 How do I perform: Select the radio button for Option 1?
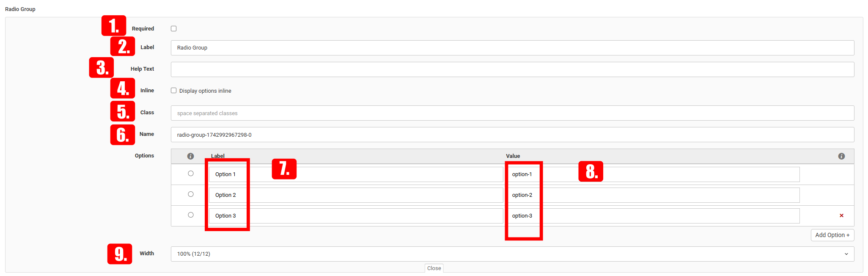[x=191, y=174]
